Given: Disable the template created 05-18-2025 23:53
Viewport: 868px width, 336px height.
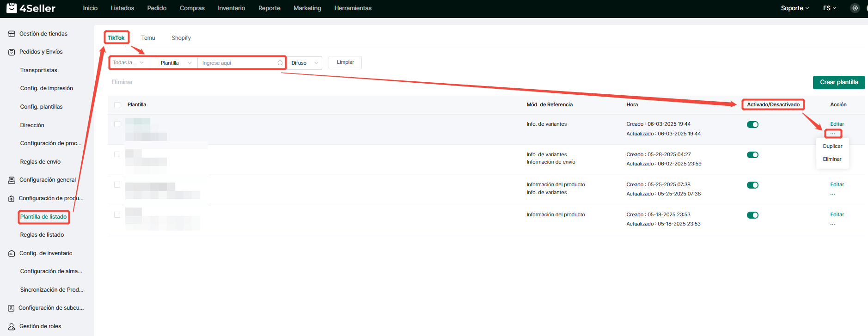Looking at the screenshot, I should tap(752, 215).
